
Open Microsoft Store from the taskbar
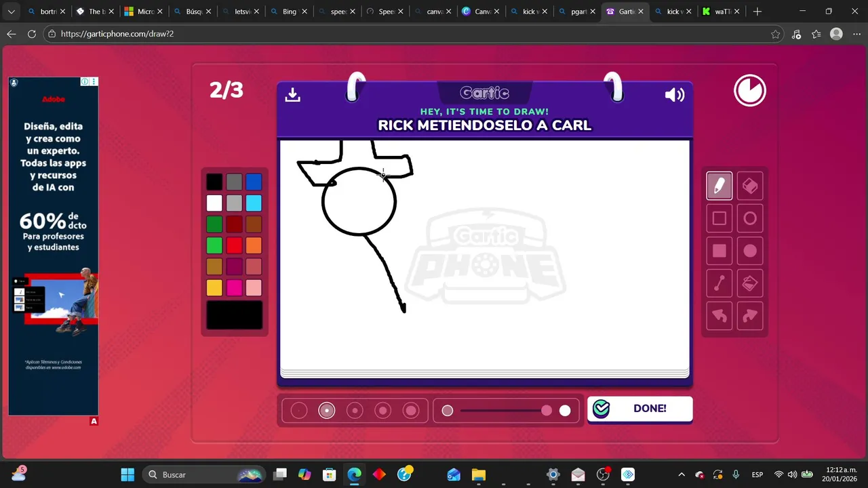[329, 474]
